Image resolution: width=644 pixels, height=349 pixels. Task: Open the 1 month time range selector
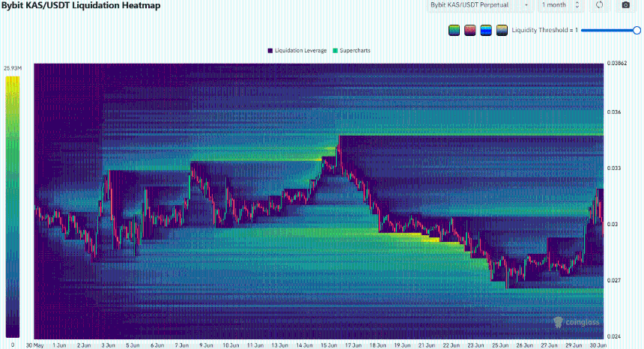560,5
